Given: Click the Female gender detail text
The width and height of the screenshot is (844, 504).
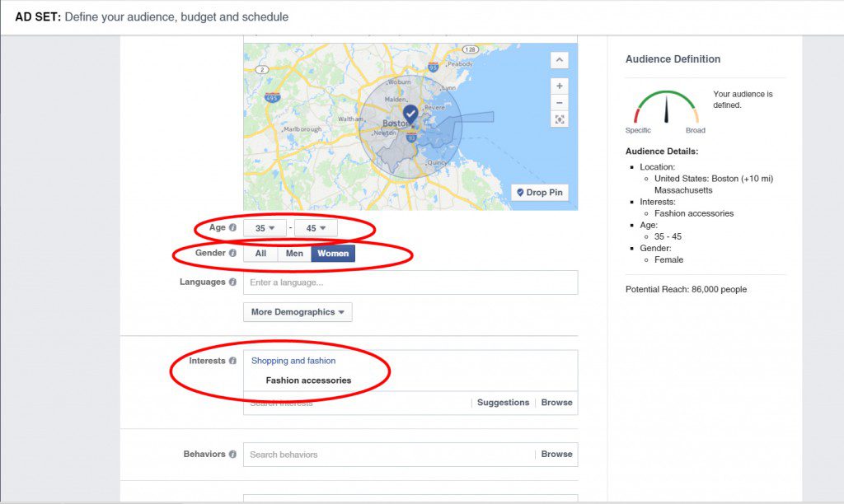Looking at the screenshot, I should coord(669,259).
